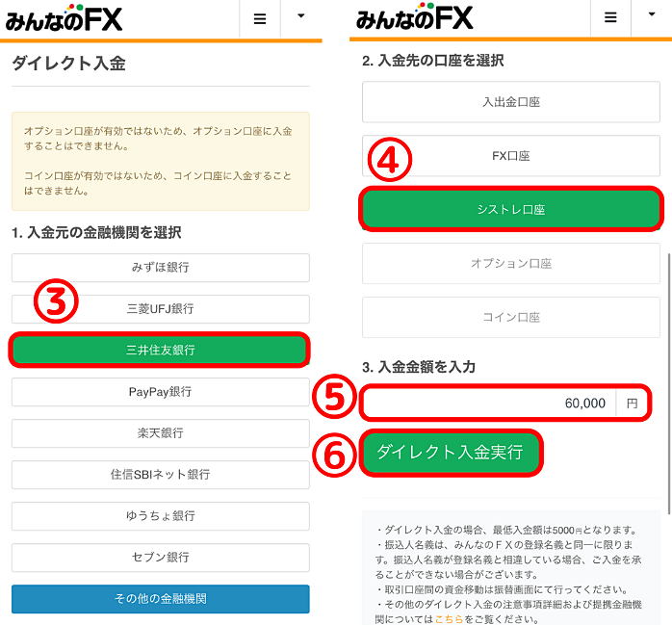Click the みんなのFX logo on right screen

coord(414,17)
